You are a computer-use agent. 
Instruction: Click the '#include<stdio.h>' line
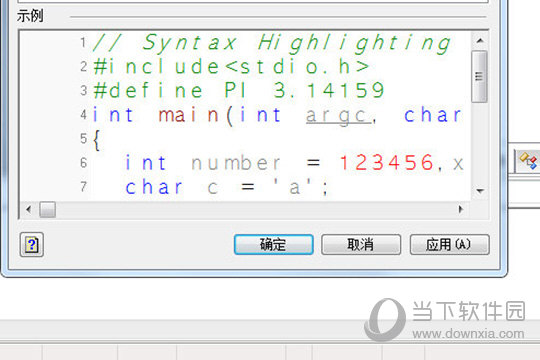231,66
